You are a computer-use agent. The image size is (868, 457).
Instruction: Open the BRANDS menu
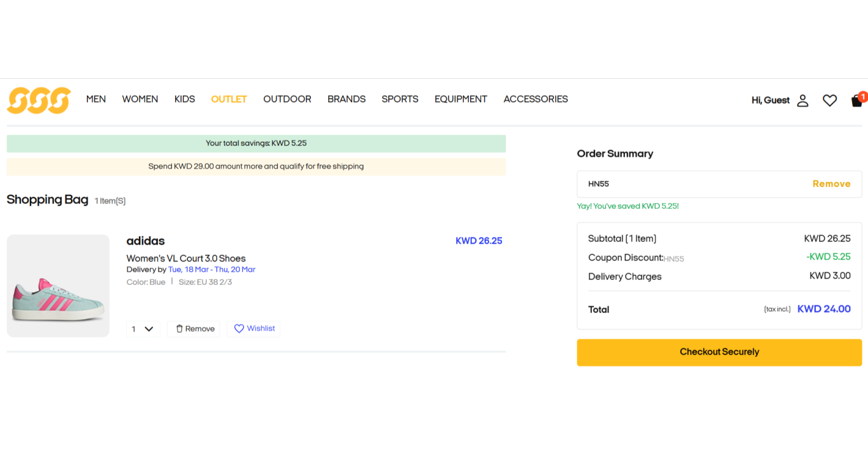[x=346, y=99]
